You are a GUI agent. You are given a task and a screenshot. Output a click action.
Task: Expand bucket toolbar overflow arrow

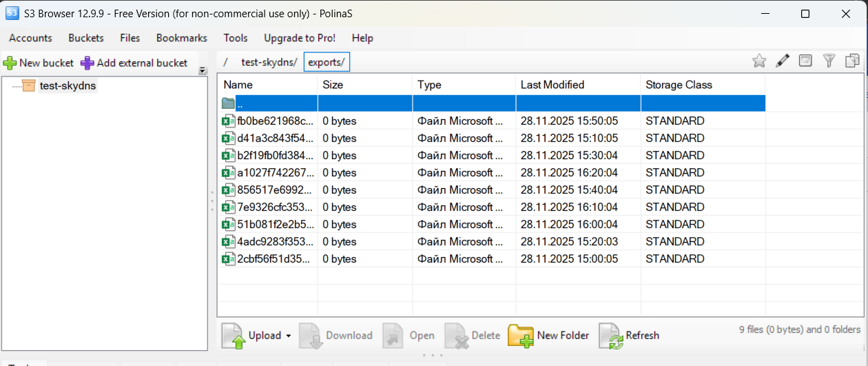tap(203, 70)
